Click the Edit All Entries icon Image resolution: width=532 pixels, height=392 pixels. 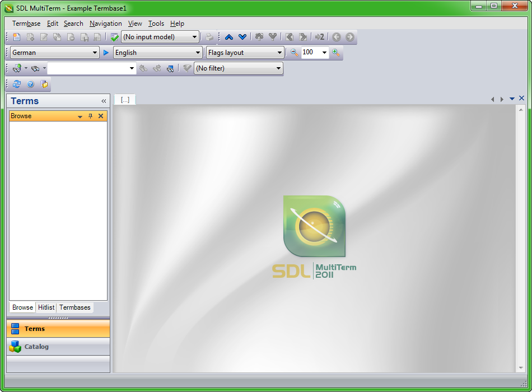[x=57, y=36]
